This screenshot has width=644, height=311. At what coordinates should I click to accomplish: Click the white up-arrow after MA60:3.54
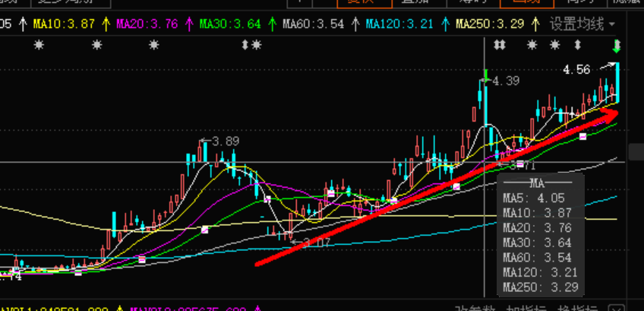[353, 24]
